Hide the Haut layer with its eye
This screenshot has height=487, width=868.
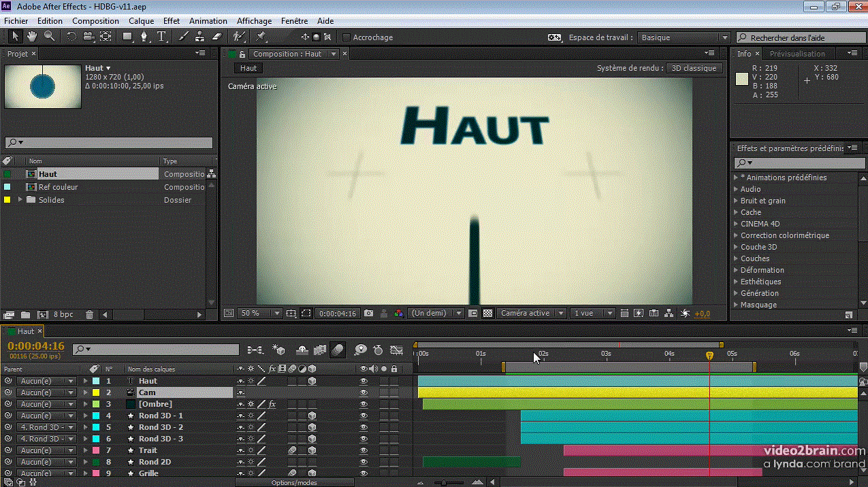click(364, 381)
